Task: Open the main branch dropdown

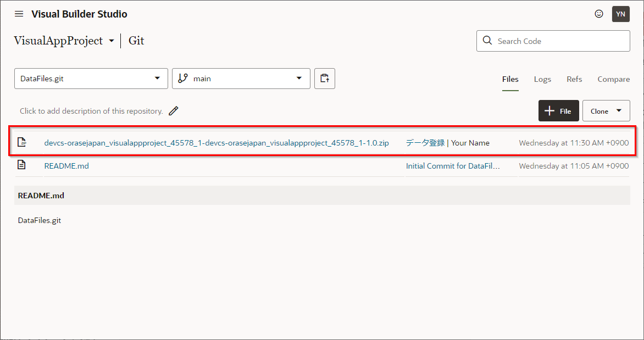Action: click(x=241, y=79)
